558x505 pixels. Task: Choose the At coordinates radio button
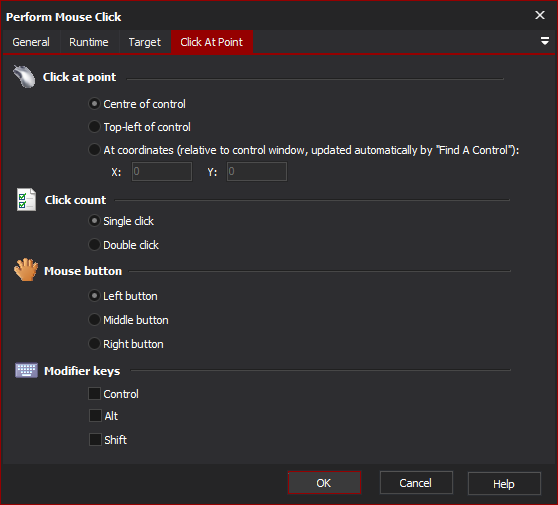click(x=94, y=149)
